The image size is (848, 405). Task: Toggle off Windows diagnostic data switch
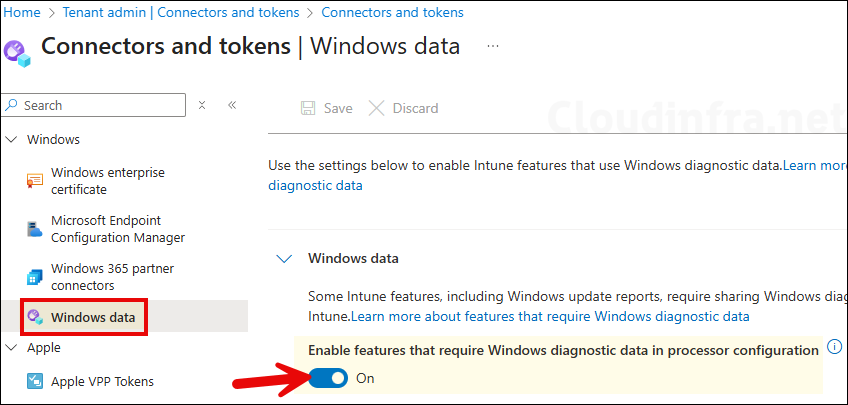[x=328, y=378]
